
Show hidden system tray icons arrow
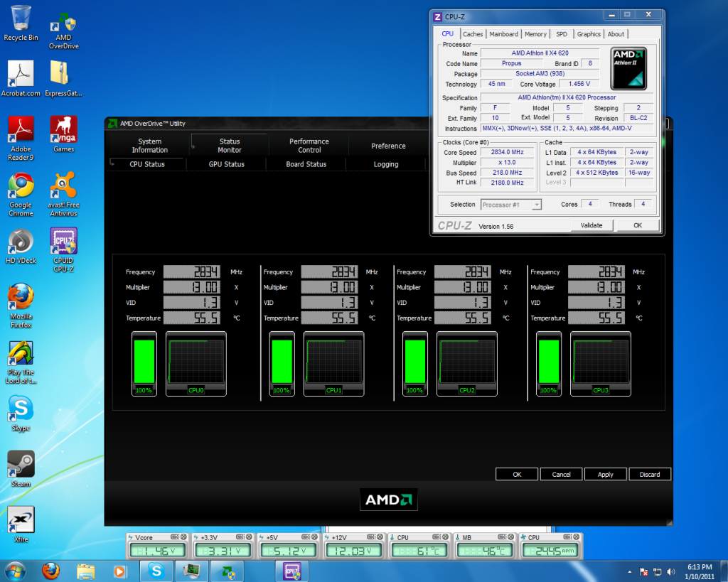pyautogui.click(x=630, y=572)
